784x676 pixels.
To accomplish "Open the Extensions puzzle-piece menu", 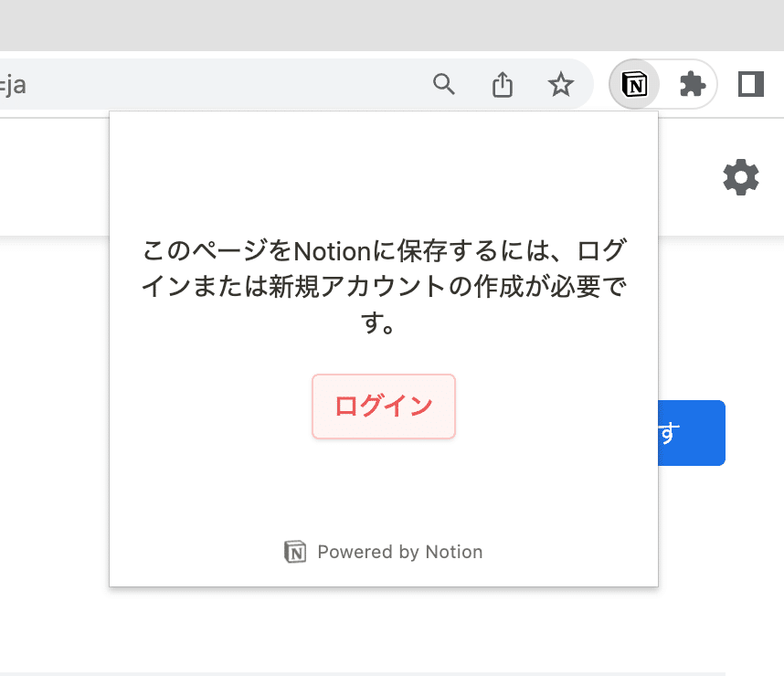I will pyautogui.click(x=693, y=85).
